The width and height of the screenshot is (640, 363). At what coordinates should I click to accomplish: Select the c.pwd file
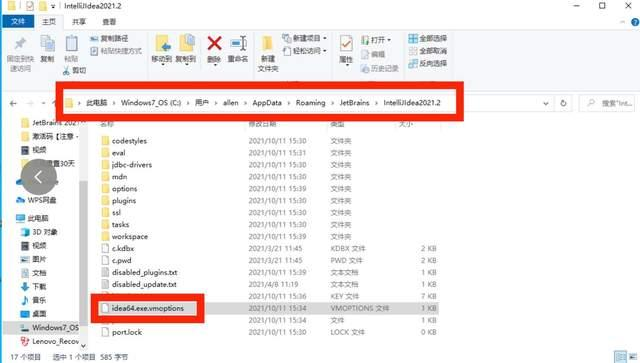(x=121, y=260)
